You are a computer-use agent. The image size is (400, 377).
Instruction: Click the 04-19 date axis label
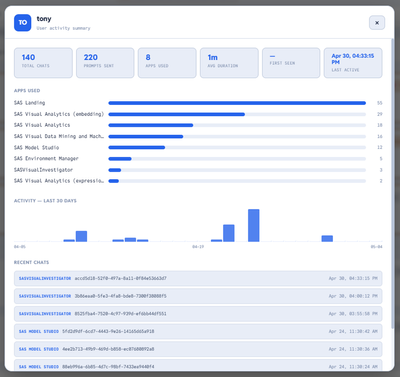[198, 247]
